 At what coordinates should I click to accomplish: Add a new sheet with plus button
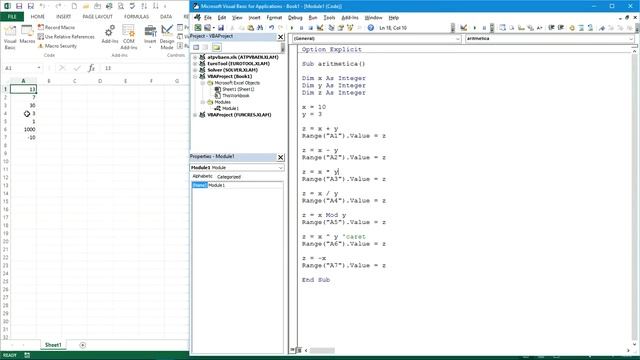(x=82, y=345)
